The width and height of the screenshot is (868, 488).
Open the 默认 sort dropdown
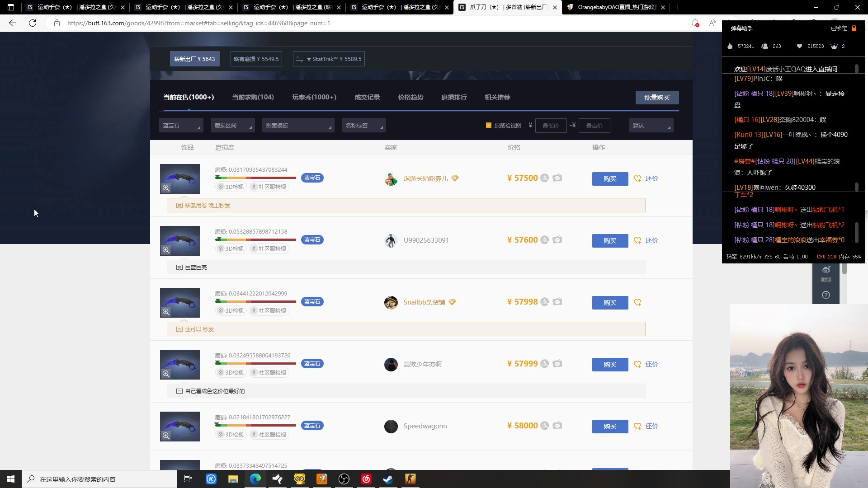[x=651, y=125]
